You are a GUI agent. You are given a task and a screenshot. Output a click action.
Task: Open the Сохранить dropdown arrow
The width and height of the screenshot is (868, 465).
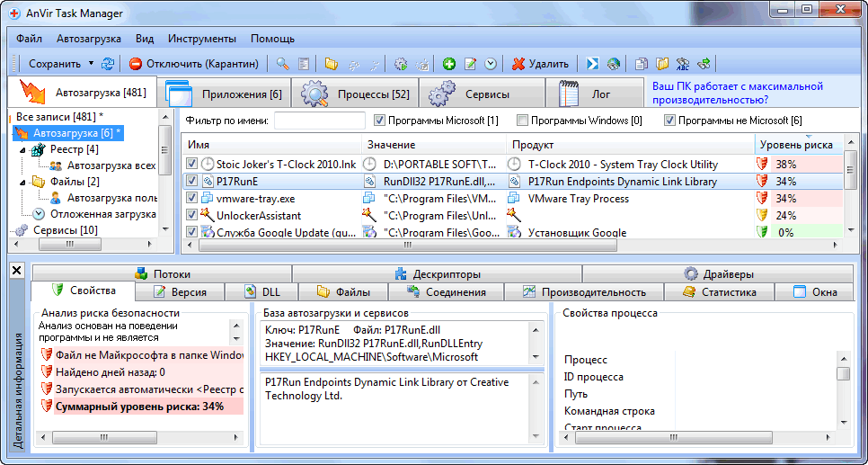[91, 64]
